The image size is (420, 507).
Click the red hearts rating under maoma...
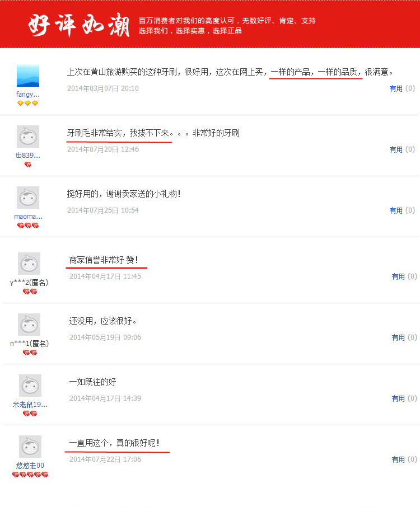(x=28, y=226)
